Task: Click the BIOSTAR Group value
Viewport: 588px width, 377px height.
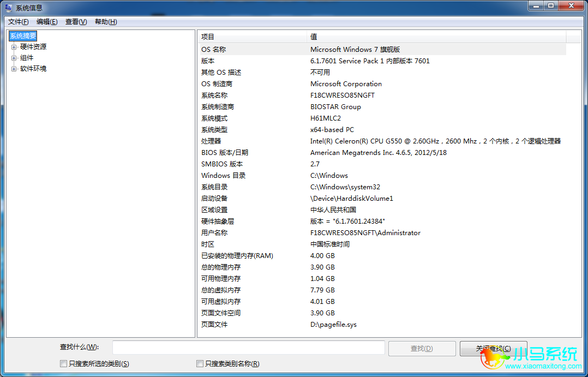Action: click(335, 106)
